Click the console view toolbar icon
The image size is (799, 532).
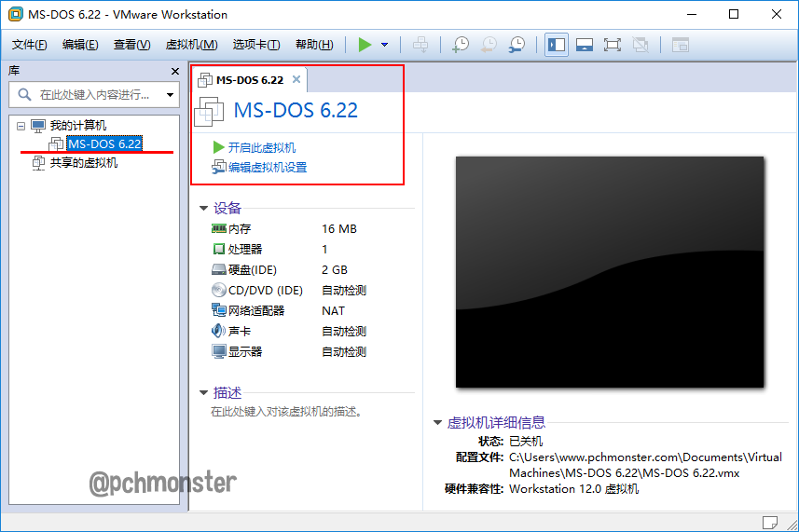(x=681, y=45)
